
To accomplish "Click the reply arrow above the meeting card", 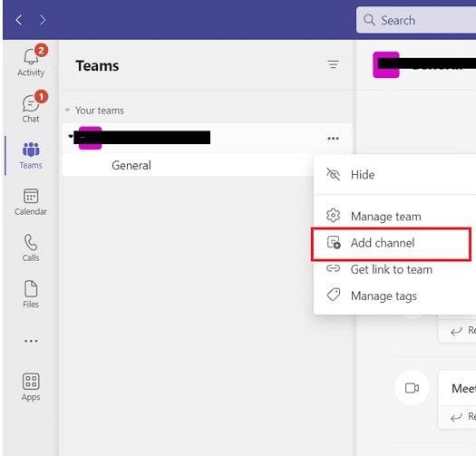I will 456,331.
